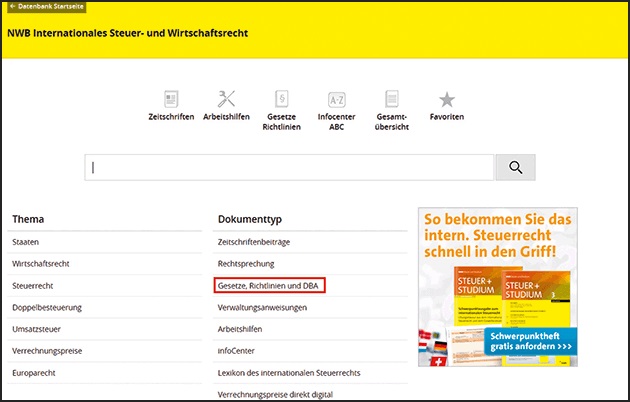Click the magnifying glass search button

[x=516, y=167]
